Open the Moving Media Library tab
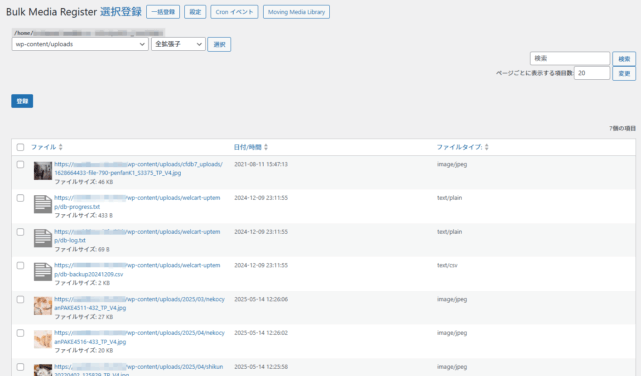 296,12
